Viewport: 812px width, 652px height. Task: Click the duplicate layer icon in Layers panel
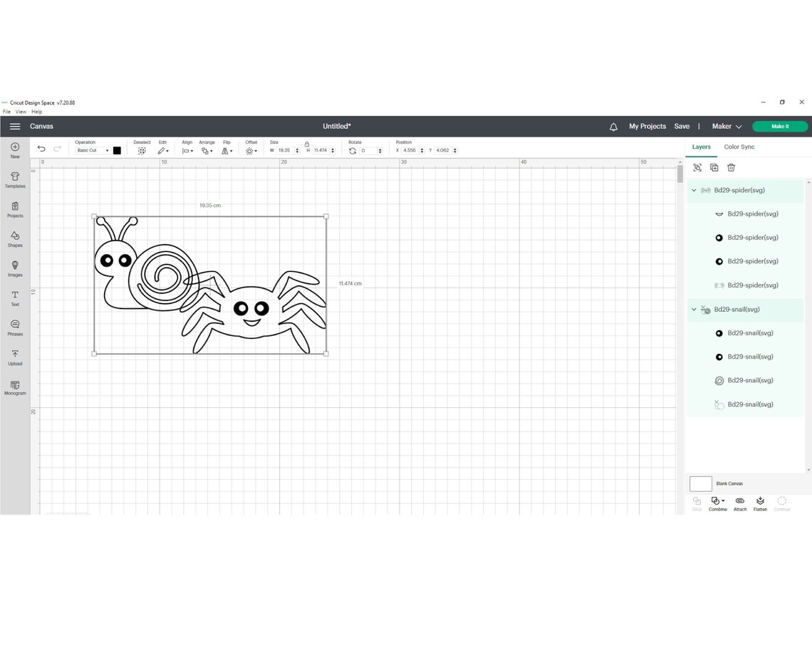(714, 167)
